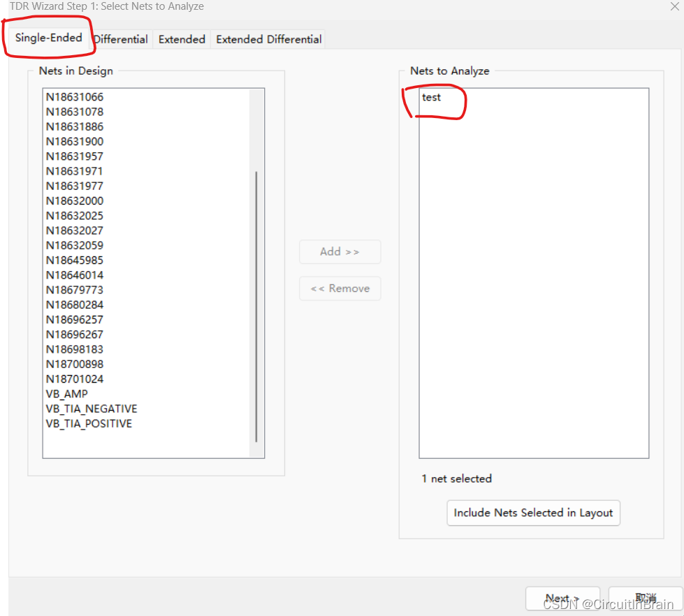Click Include Nets Selected in Layout

click(x=533, y=513)
